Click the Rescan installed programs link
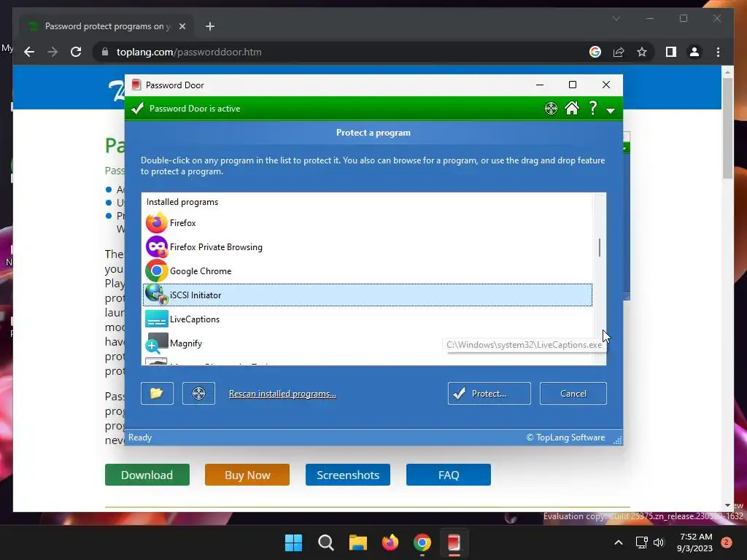 pyautogui.click(x=282, y=394)
